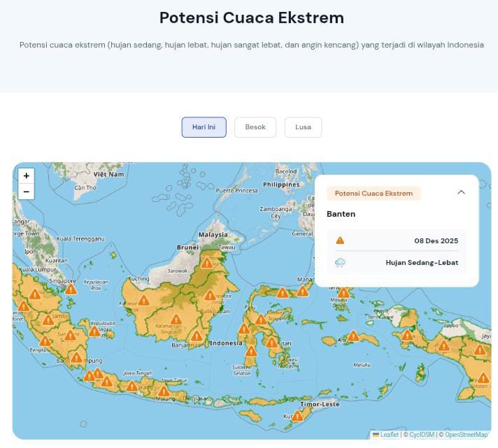Select the warning marker near Kupang

(x=297, y=416)
